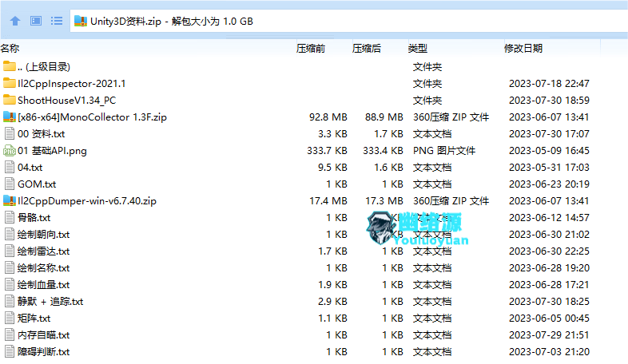Select file name 骨骼.txt

34,218
